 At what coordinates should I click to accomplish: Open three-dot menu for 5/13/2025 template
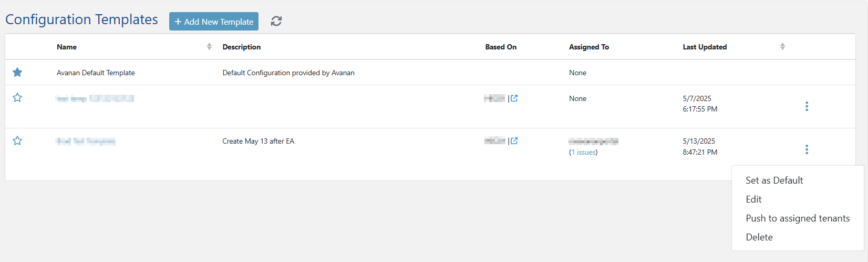tap(807, 149)
